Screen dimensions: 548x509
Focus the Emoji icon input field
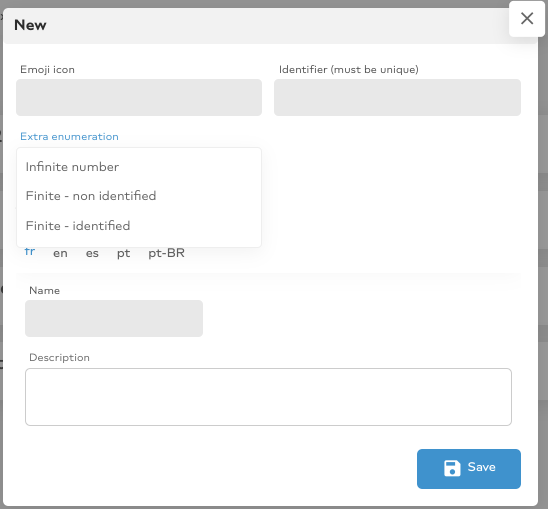(x=139, y=98)
